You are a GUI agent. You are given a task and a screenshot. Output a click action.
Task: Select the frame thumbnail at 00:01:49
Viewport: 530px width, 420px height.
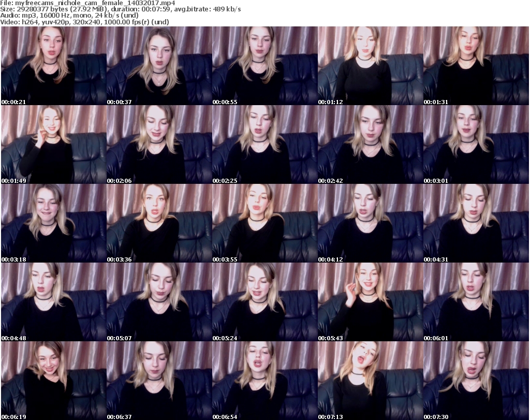click(54, 144)
